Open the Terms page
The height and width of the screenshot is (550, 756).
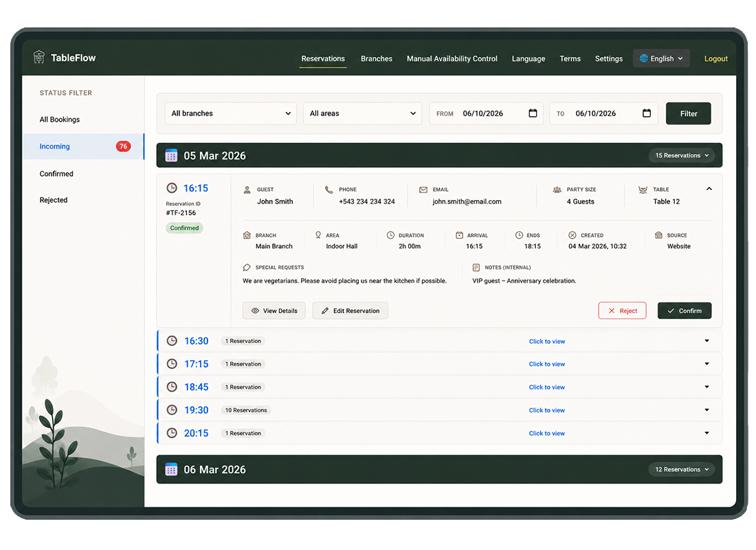(570, 58)
